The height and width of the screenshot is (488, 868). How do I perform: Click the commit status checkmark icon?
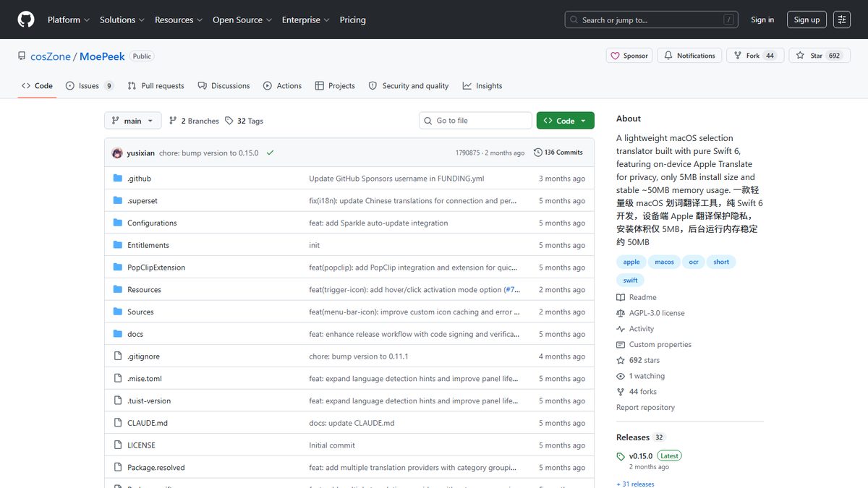(270, 153)
